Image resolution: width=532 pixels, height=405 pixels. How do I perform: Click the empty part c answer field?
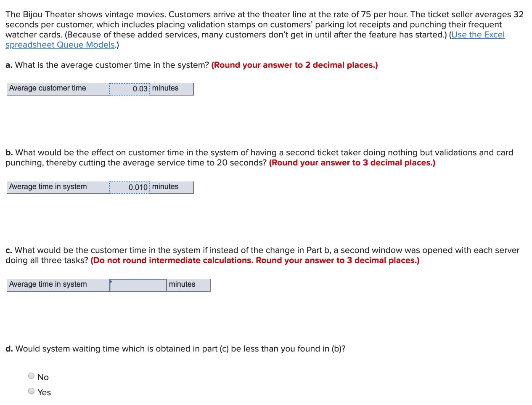138,285
